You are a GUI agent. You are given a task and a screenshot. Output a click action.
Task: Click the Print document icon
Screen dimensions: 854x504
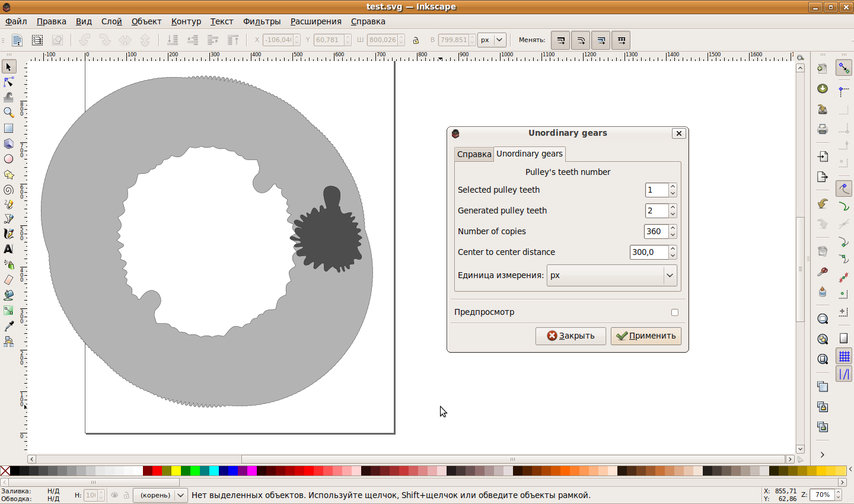point(822,129)
